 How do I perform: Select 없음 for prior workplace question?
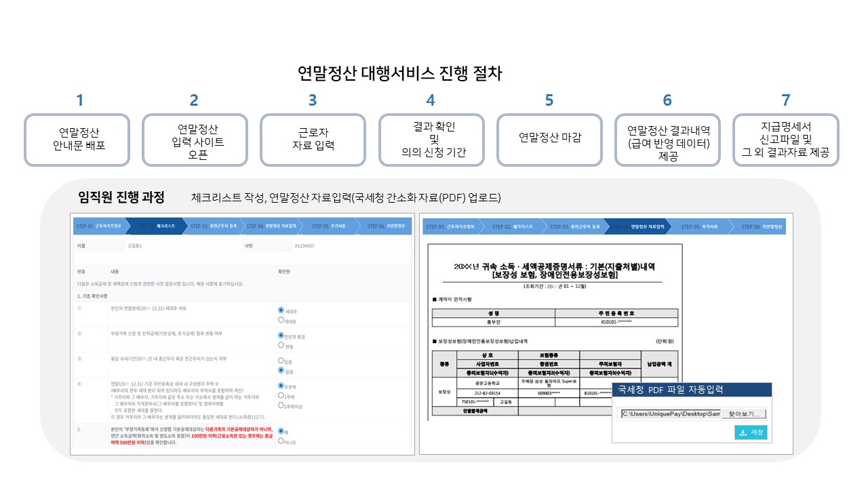[x=280, y=370]
